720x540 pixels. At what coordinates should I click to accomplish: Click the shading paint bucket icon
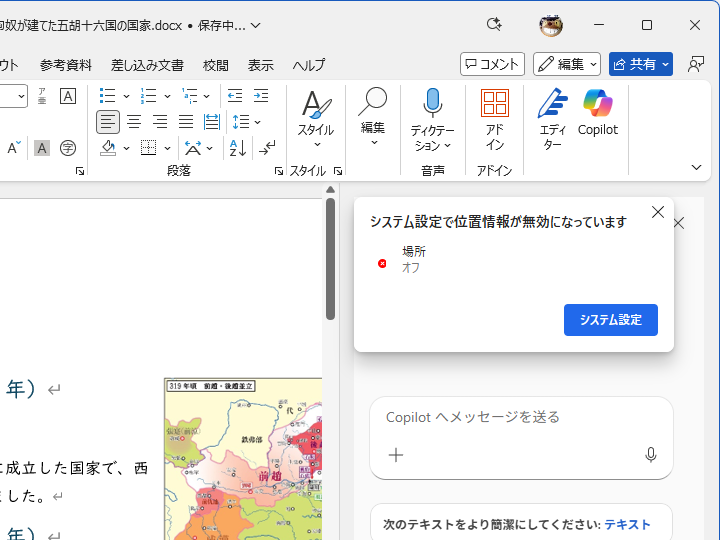pos(108,148)
